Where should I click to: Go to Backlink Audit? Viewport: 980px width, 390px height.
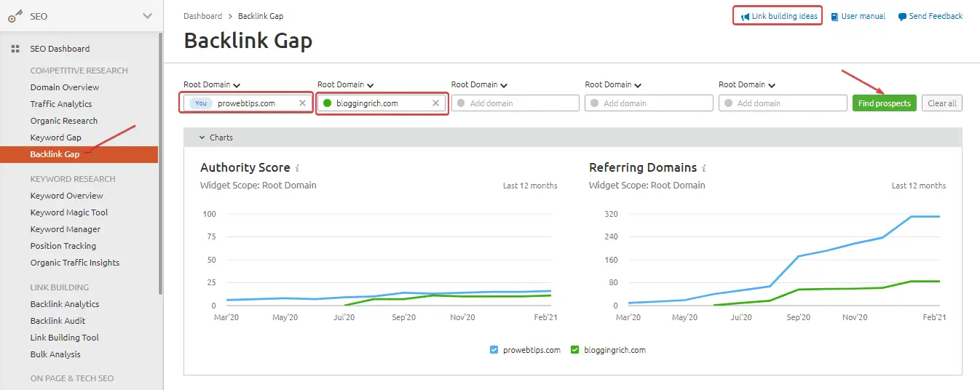click(x=58, y=321)
